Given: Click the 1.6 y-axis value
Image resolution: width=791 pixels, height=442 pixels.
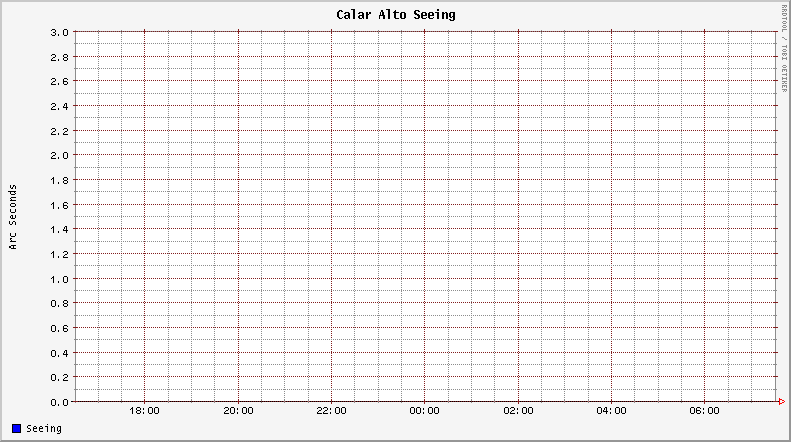Looking at the screenshot, I should point(59,205).
